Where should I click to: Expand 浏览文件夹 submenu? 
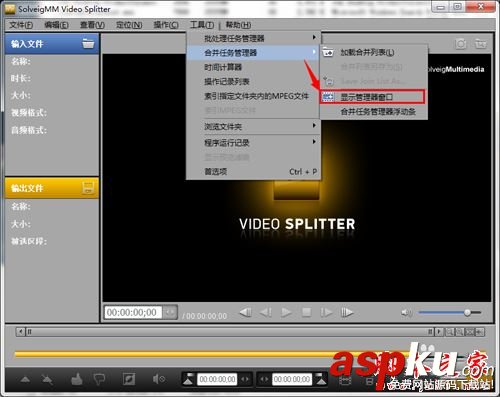[253, 126]
